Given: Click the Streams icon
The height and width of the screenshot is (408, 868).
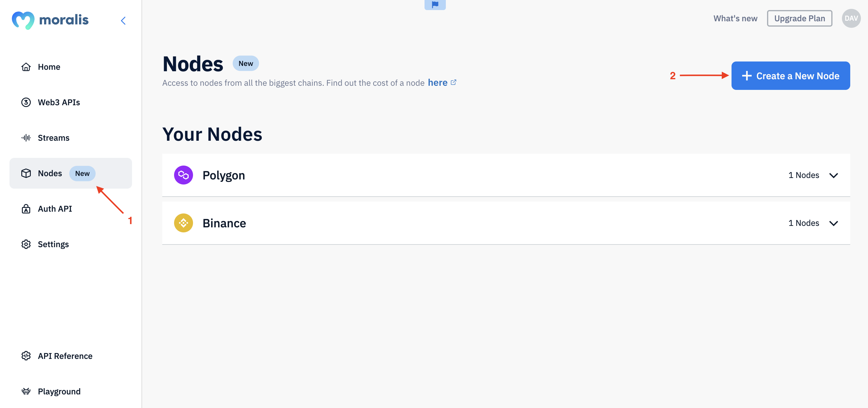Looking at the screenshot, I should coord(25,137).
